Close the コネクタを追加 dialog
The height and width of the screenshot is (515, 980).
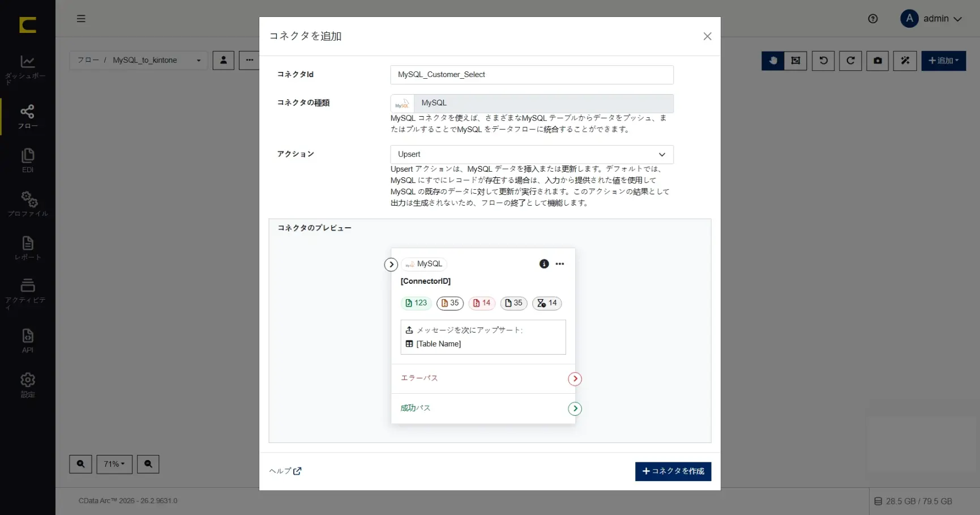[x=707, y=36]
